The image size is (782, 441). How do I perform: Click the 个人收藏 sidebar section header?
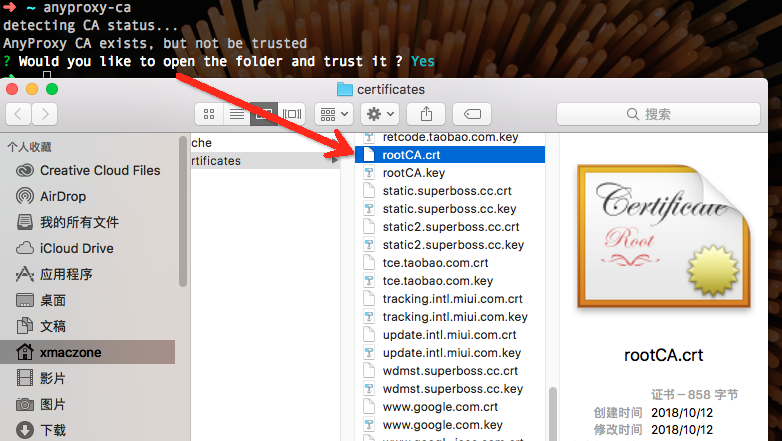click(x=29, y=147)
